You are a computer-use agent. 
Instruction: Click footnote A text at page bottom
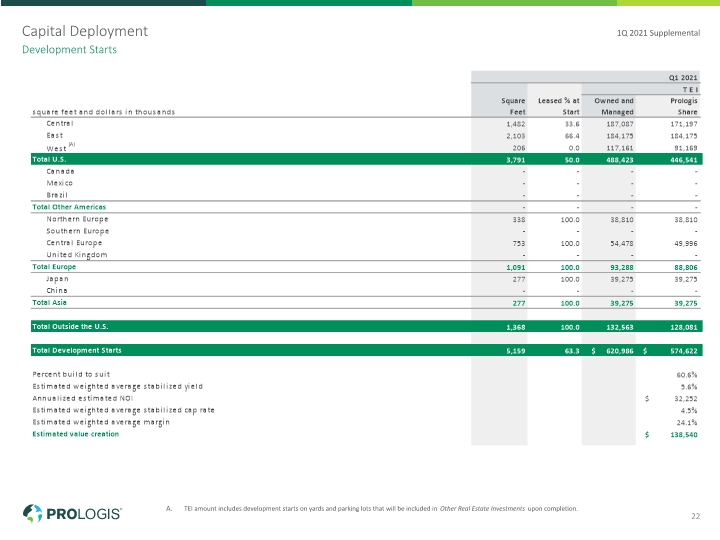(372, 508)
